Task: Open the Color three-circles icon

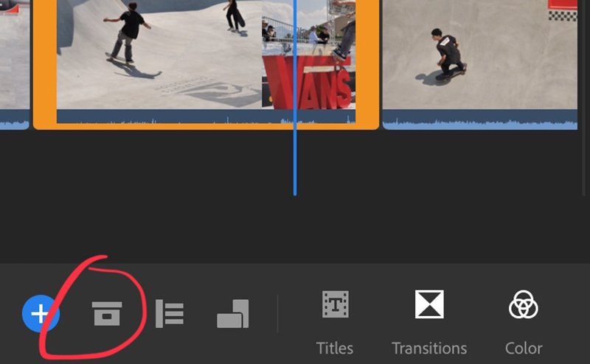Action: coord(524,304)
